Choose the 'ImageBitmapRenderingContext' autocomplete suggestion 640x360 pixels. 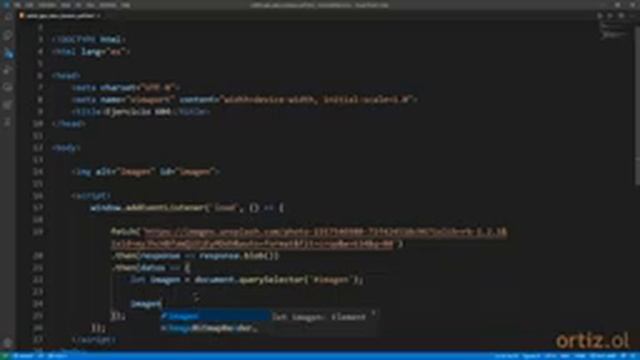pos(215,328)
